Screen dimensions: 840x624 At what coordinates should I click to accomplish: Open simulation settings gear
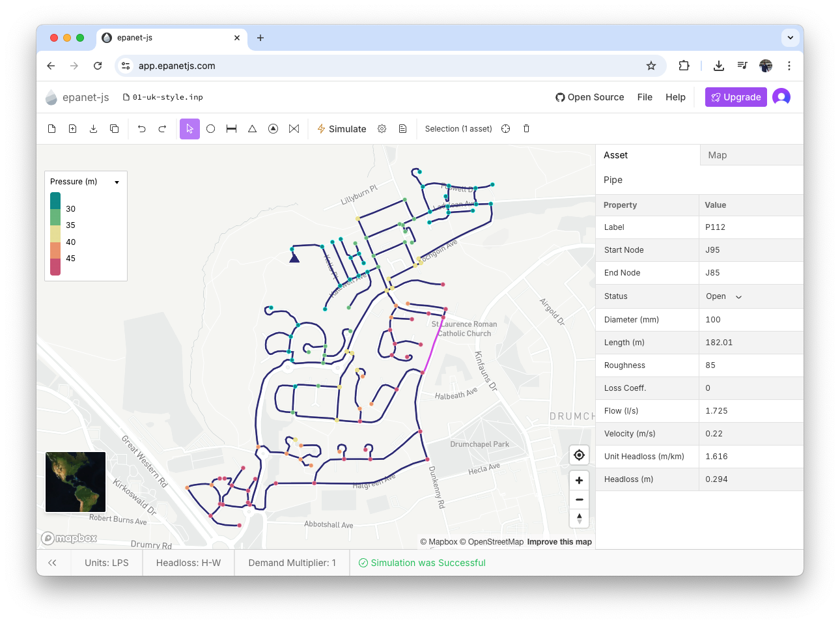(x=382, y=129)
